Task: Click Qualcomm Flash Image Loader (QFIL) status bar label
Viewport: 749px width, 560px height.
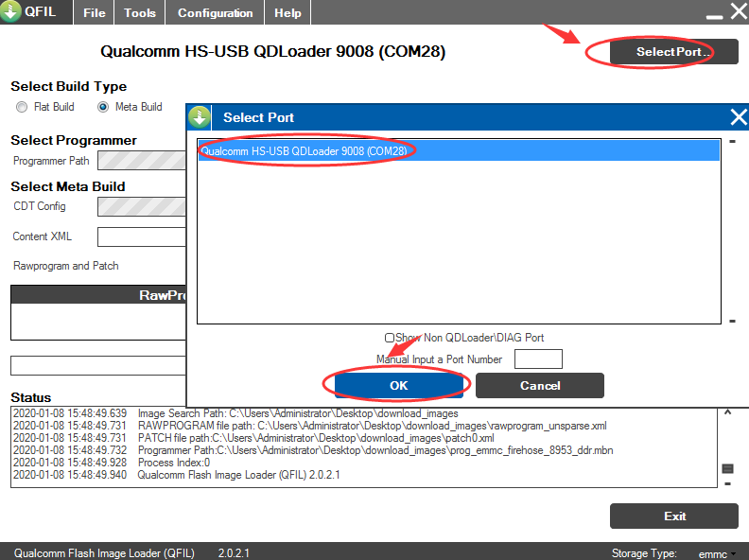Action: (x=104, y=552)
